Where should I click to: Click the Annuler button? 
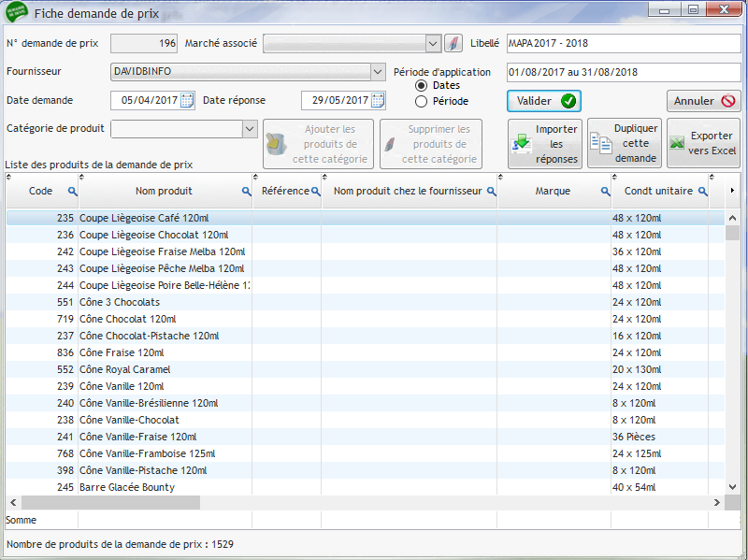pos(703,101)
